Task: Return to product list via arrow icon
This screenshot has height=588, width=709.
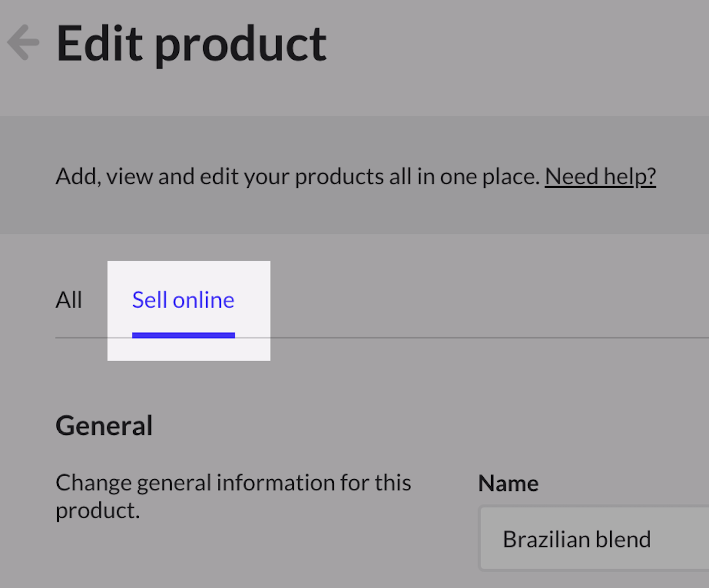Action: 23,41
